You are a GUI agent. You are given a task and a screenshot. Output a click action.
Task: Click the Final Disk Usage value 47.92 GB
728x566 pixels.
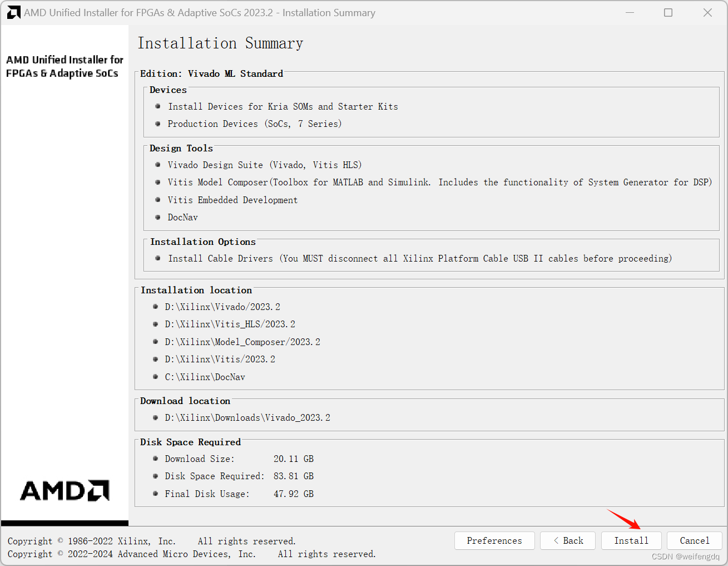click(294, 494)
